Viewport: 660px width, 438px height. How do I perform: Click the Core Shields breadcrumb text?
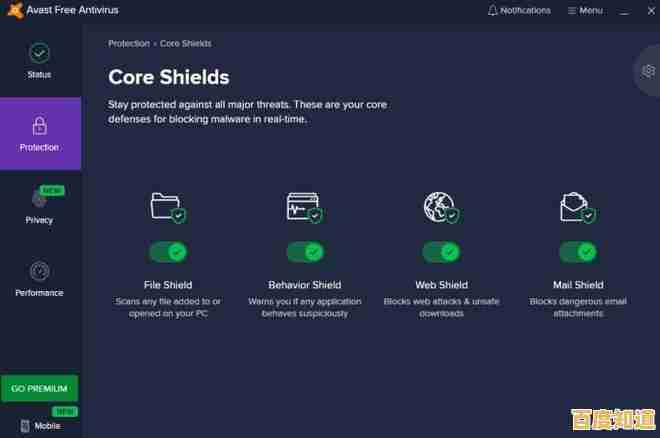click(x=185, y=44)
